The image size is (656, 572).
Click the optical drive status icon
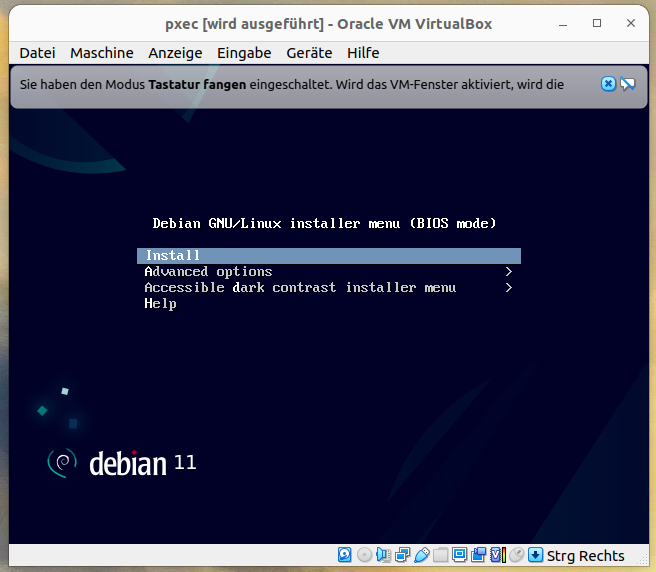[364, 555]
